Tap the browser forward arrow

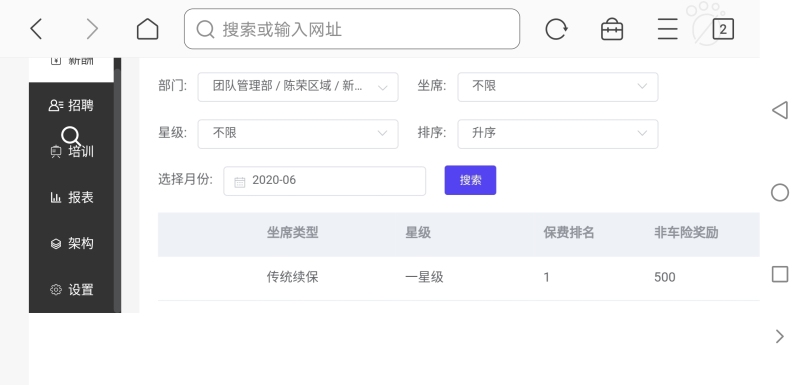click(x=92, y=29)
